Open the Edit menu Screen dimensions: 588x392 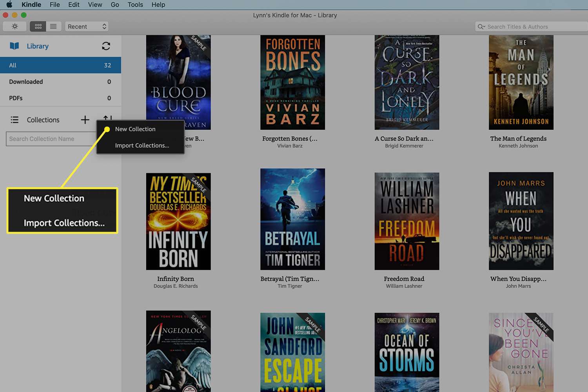point(74,5)
